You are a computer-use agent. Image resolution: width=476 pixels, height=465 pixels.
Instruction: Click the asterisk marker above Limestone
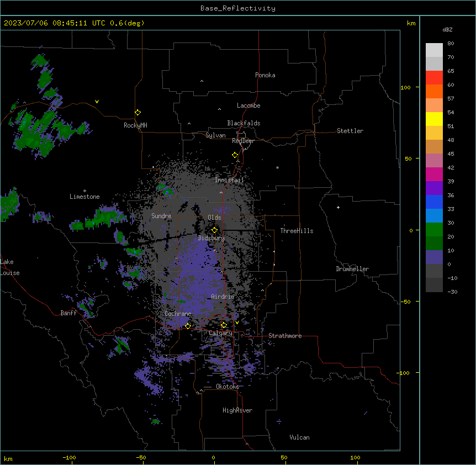click(84, 191)
